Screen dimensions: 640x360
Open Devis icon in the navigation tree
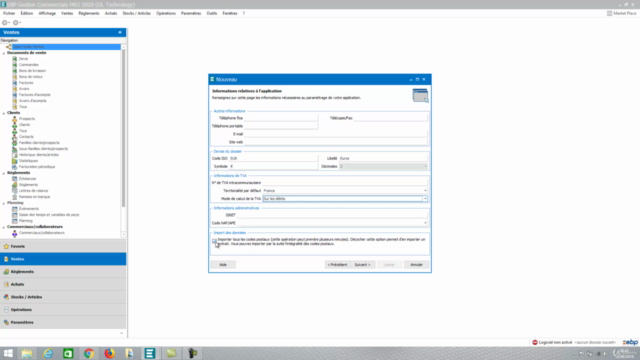tap(15, 59)
